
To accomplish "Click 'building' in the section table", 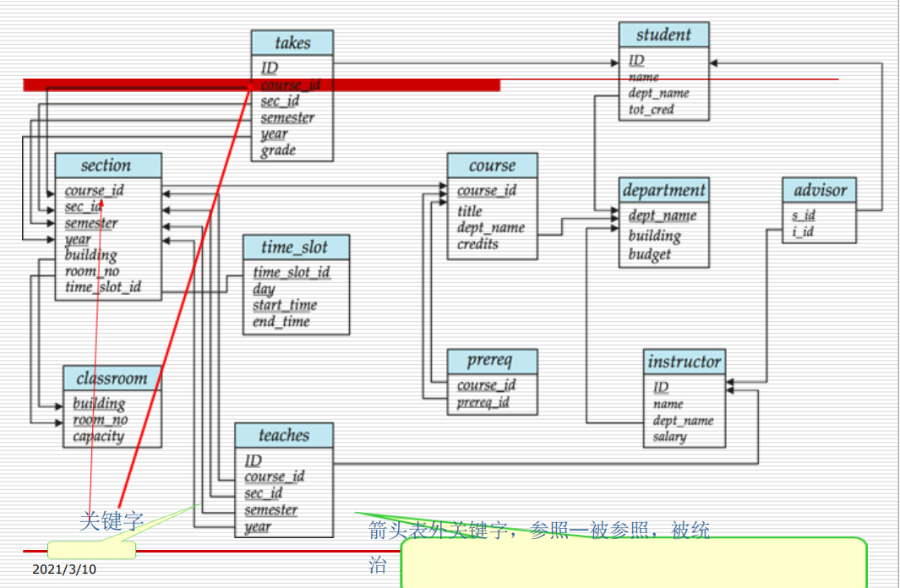I will pyautogui.click(x=90, y=254).
